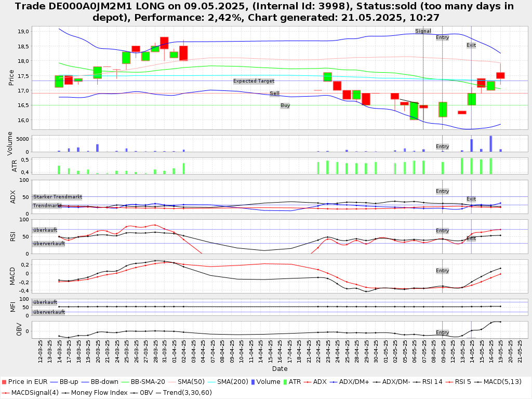
Task: Click the Sell level label
Action: [274, 94]
